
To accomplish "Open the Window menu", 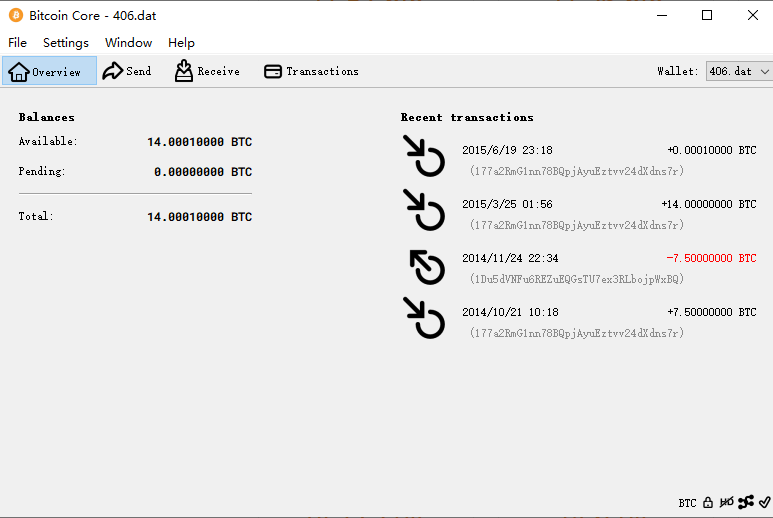I will [129, 43].
